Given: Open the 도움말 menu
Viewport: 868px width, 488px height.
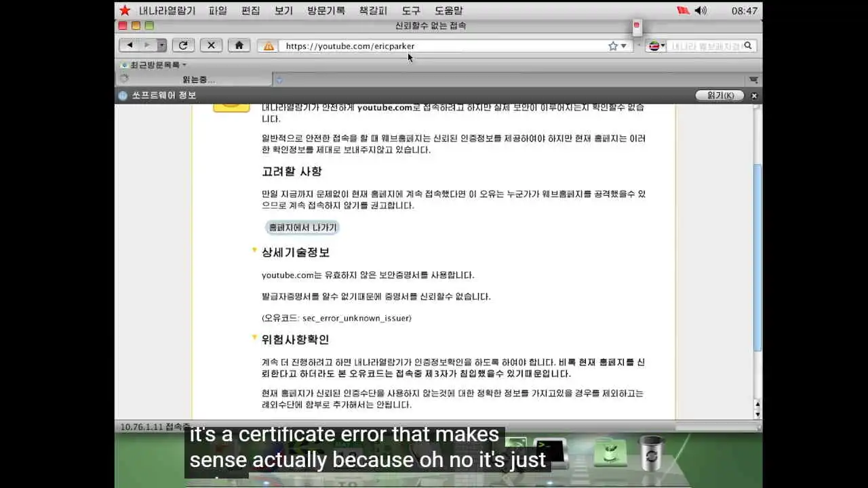Looking at the screenshot, I should click(448, 11).
